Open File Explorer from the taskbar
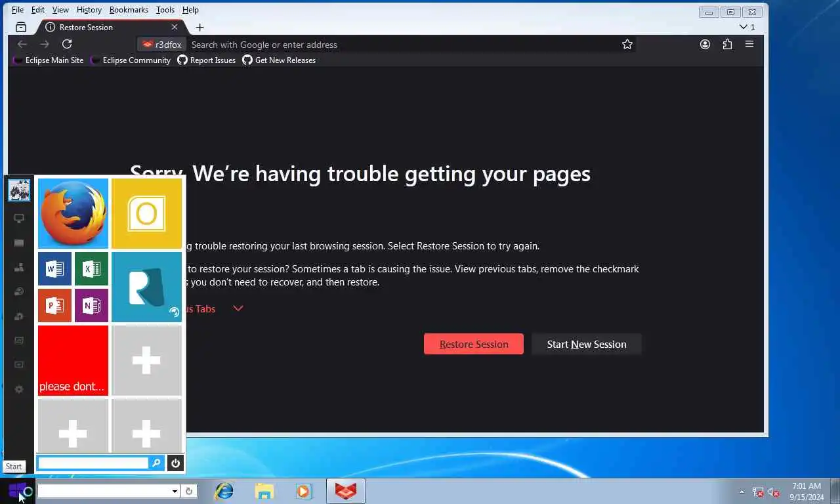The width and height of the screenshot is (840, 504). 264,491
